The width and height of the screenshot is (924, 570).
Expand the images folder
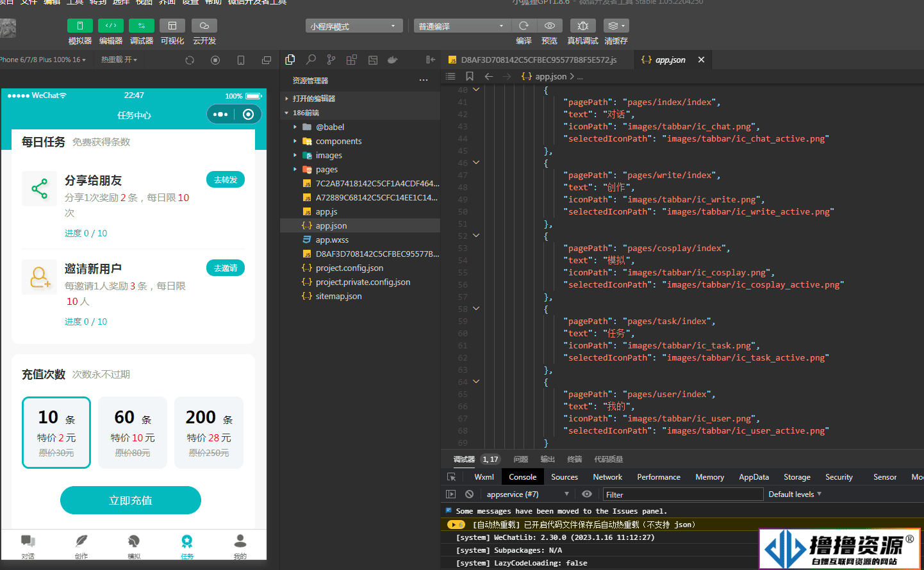tap(360, 155)
